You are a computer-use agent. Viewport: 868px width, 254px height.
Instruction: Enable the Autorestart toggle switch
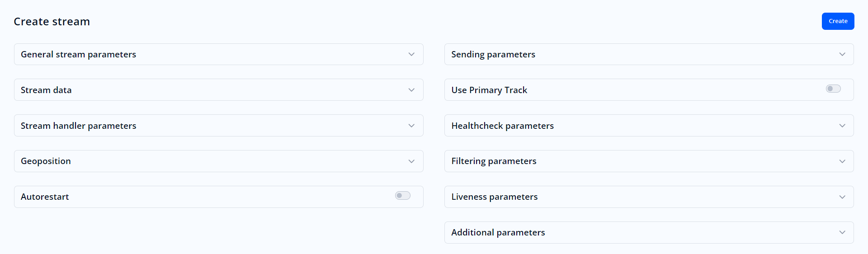[x=402, y=196]
